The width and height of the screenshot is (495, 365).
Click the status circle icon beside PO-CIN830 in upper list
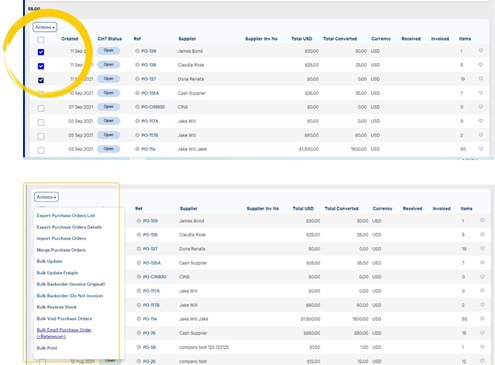pyautogui.click(x=137, y=107)
